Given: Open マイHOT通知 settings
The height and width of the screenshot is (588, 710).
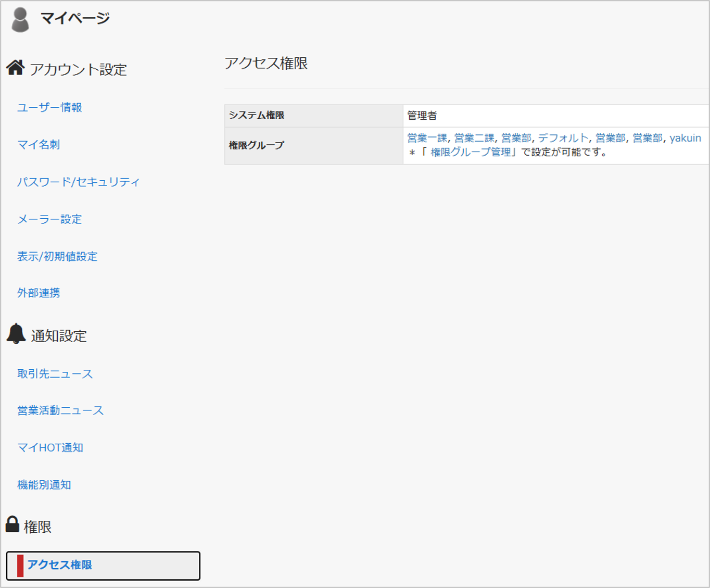Looking at the screenshot, I should pos(50,447).
